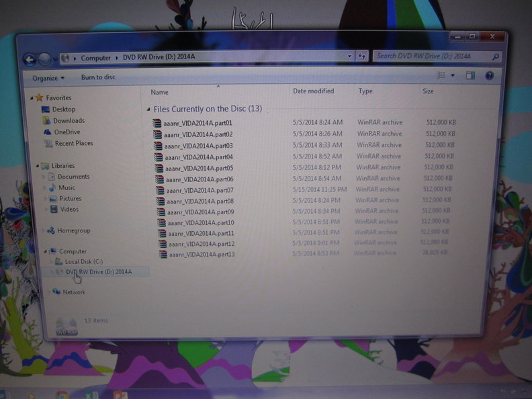Click WinRAR icon of aaanr_VIDA2014A.part06

point(159,179)
